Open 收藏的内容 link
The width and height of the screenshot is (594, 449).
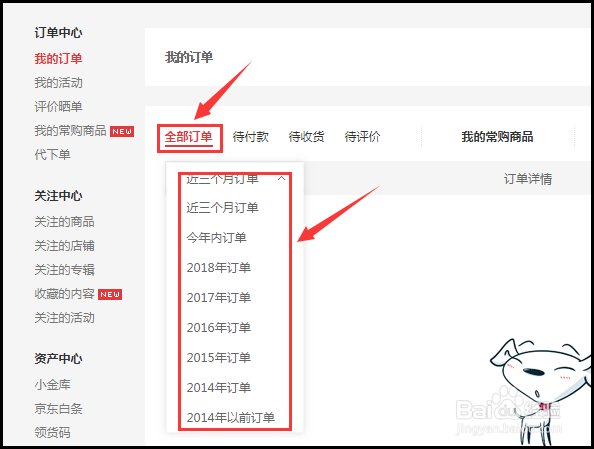click(64, 294)
